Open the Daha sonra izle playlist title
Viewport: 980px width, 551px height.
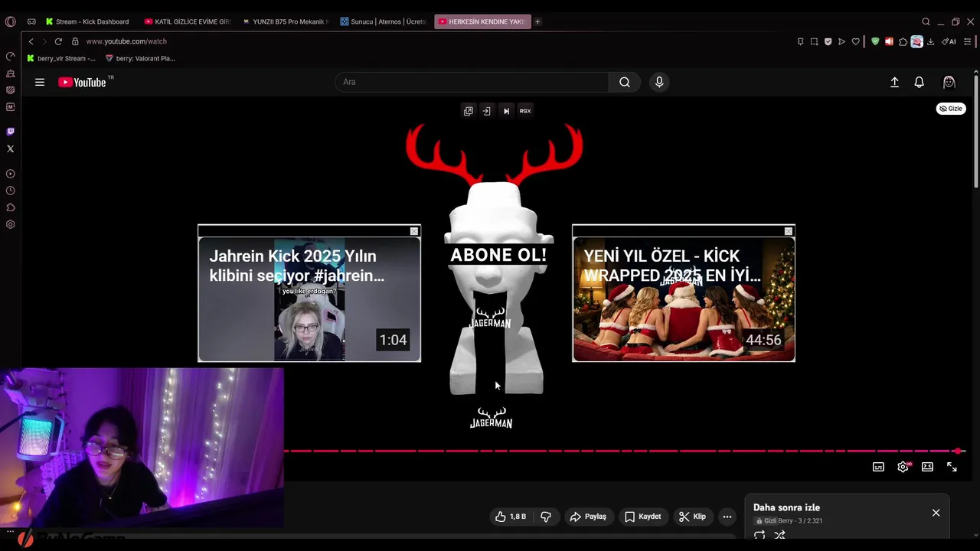pyautogui.click(x=786, y=507)
